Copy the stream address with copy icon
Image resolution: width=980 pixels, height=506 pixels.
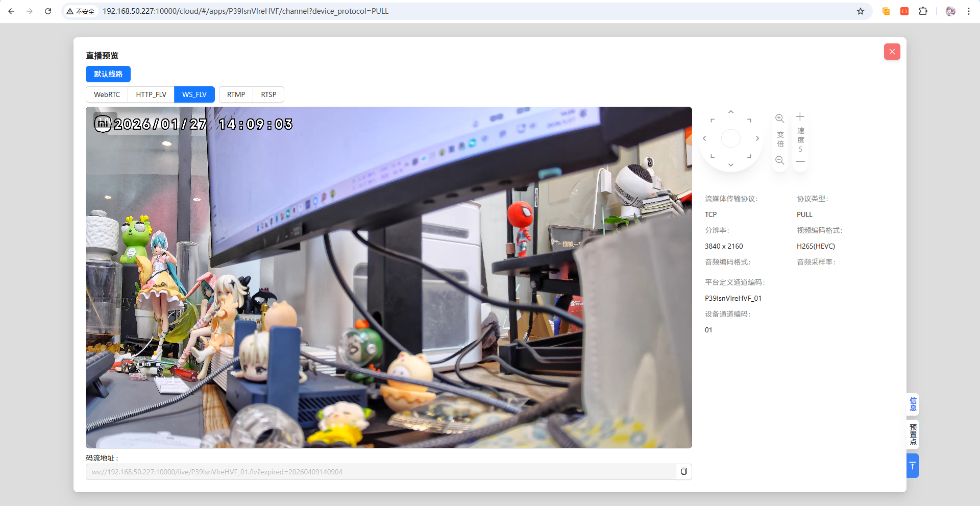coord(684,472)
